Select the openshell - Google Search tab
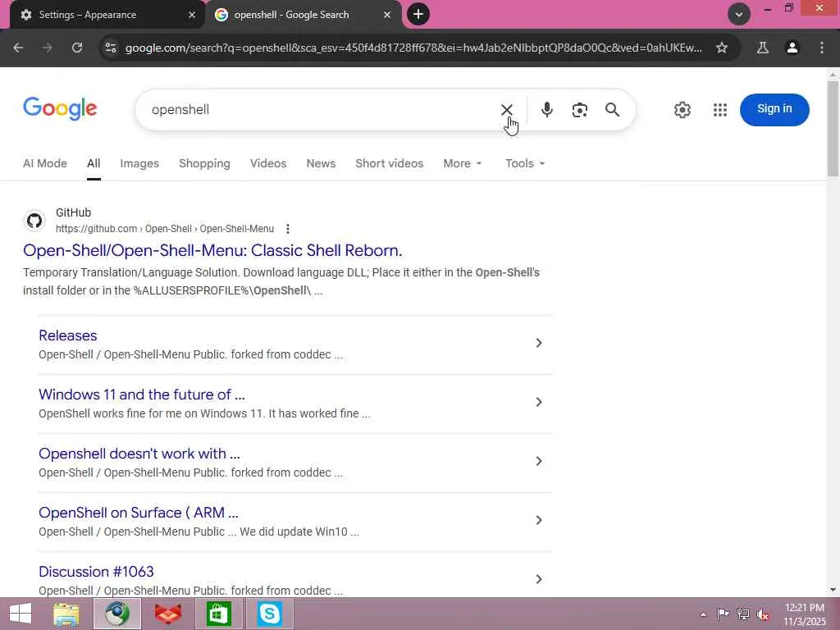840x630 pixels. [304, 15]
